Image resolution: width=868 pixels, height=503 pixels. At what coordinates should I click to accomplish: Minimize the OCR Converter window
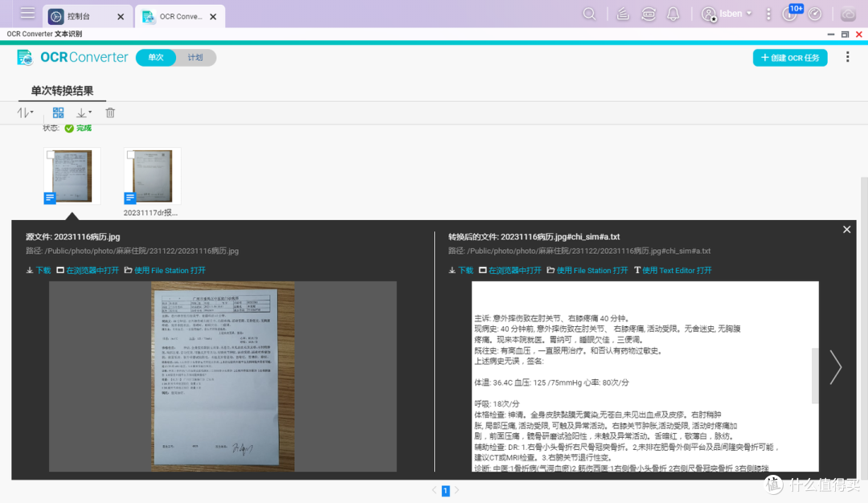[x=831, y=35]
